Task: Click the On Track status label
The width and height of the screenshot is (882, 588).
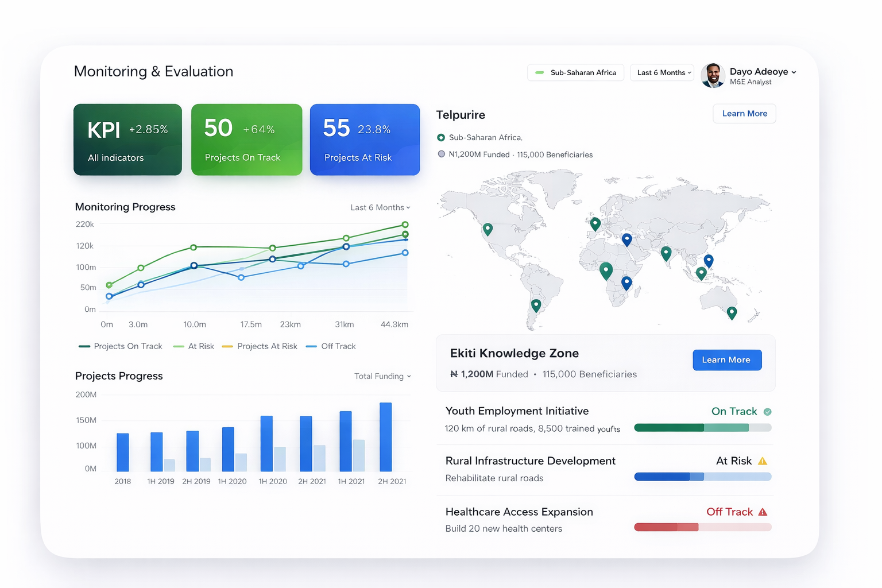Action: [x=734, y=412]
